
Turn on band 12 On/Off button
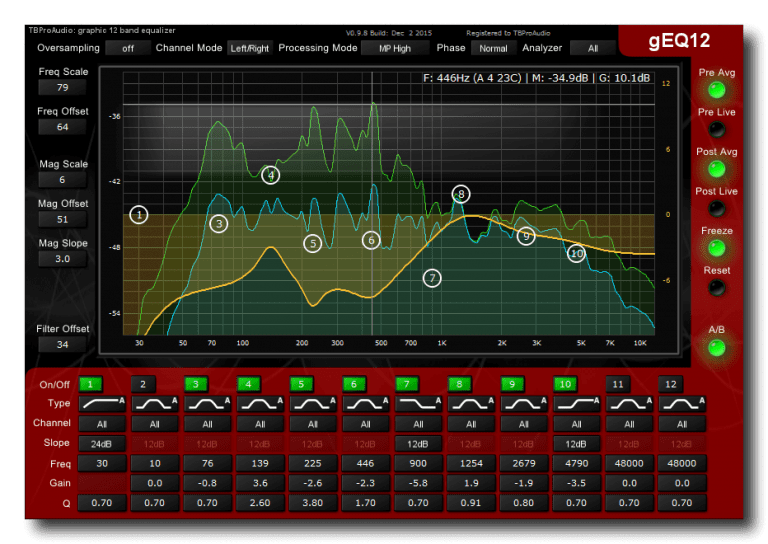click(671, 384)
